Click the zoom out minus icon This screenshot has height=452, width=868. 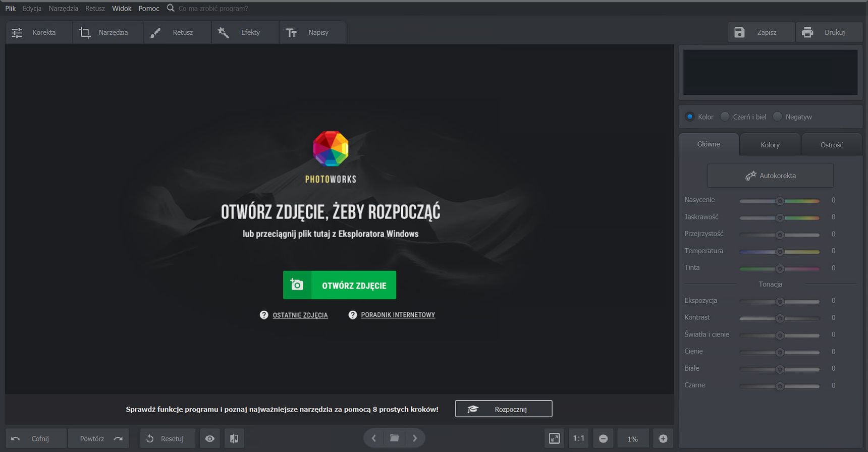tap(603, 438)
